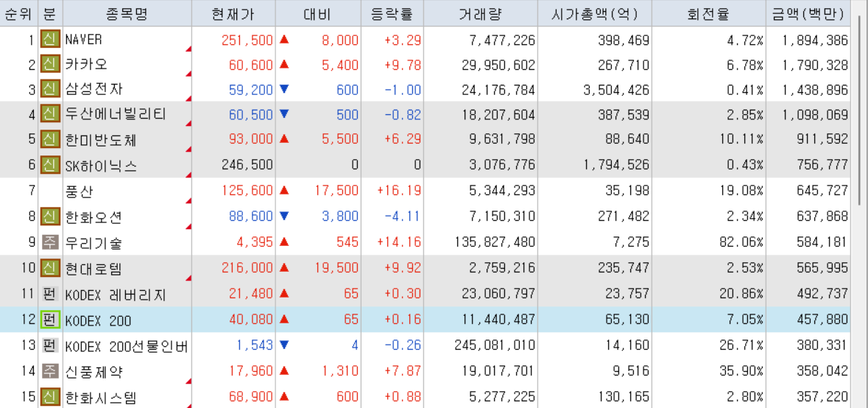Click the blue down arrow in 삼성전자 row
Image resolution: width=868 pixels, height=408 pixels.
point(284,89)
